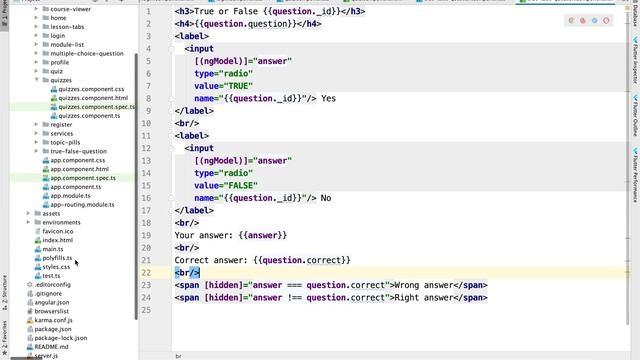The width and height of the screenshot is (640, 360).
Task: Click the package.json file icon
Action: (30, 329)
